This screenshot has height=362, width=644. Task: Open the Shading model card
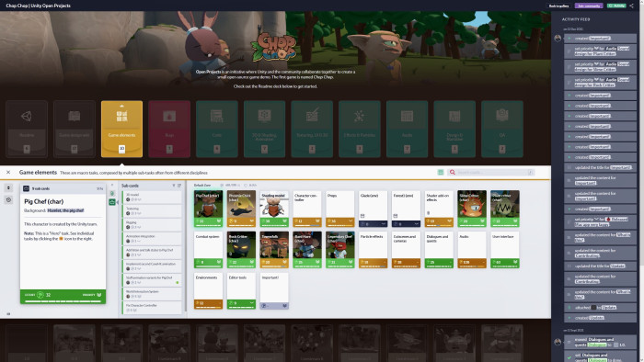coord(274,209)
